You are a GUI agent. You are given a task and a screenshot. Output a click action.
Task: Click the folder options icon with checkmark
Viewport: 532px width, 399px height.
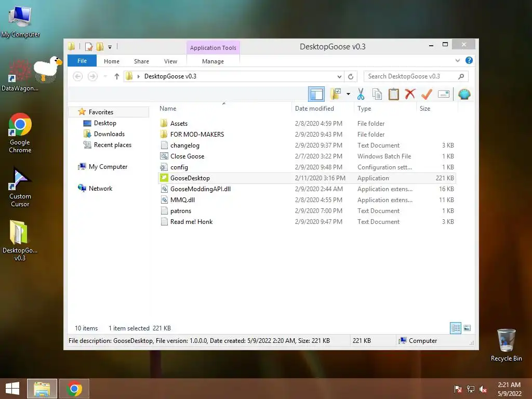click(x=336, y=94)
